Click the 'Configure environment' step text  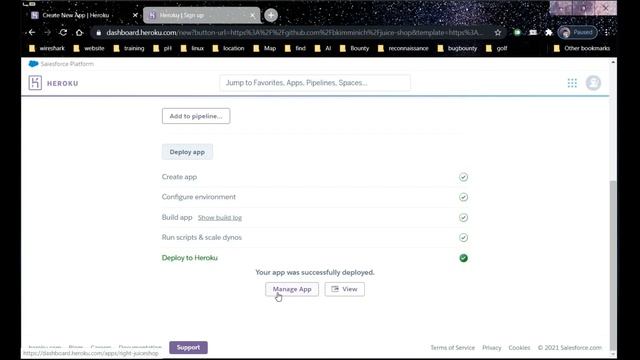click(x=198, y=197)
